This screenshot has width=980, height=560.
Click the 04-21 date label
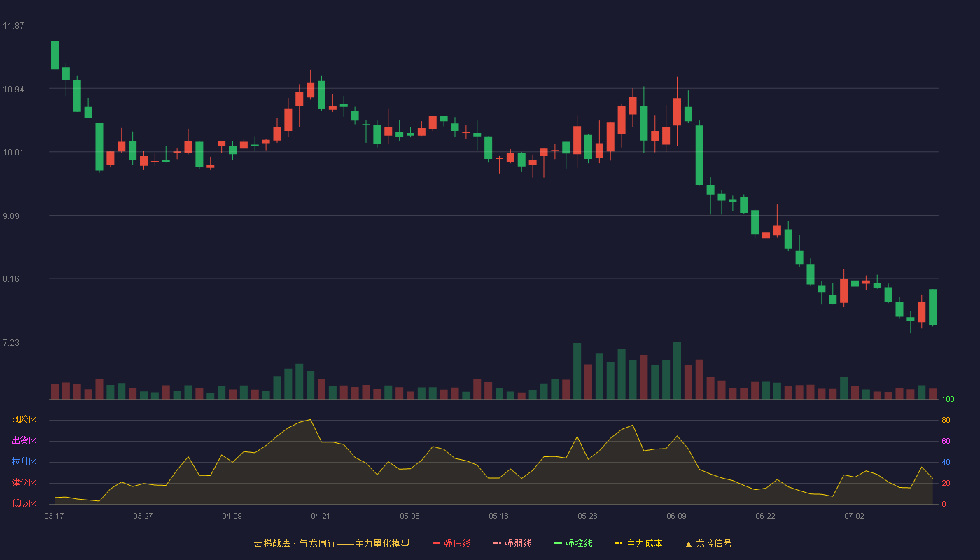[x=321, y=516]
